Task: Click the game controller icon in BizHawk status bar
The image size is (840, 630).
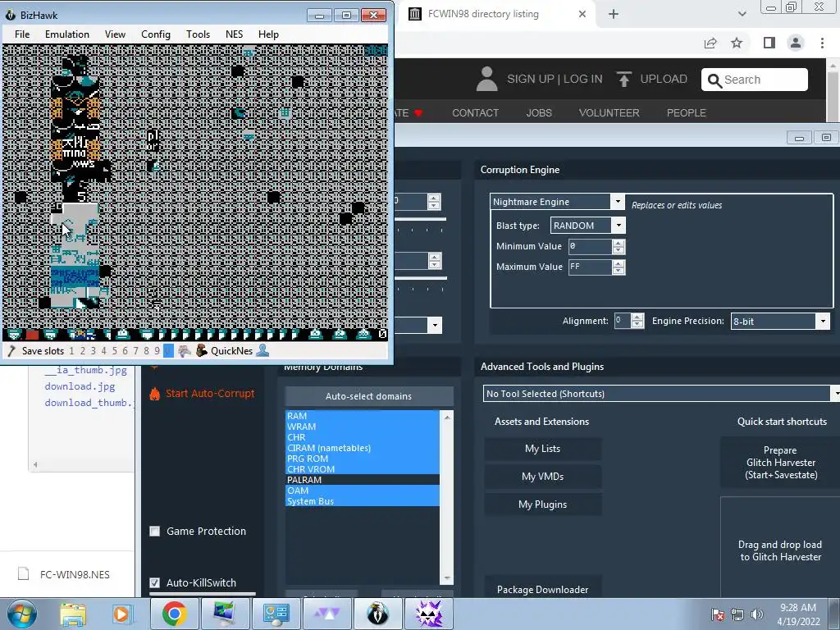Action: pyautogui.click(x=185, y=351)
